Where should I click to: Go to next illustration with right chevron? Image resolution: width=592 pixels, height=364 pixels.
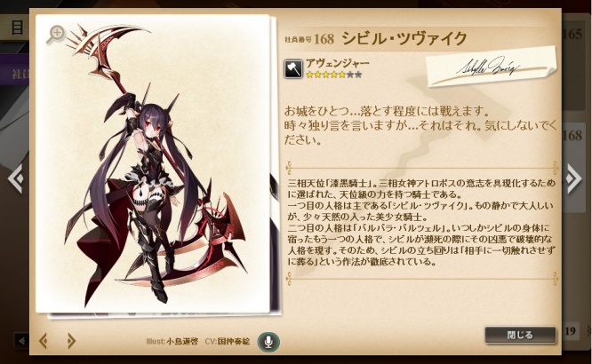[70, 341]
